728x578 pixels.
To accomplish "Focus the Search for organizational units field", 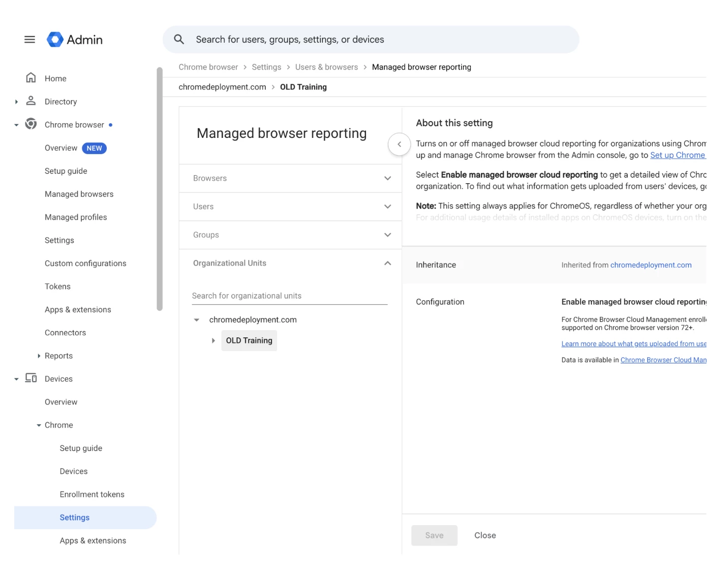I will click(290, 296).
